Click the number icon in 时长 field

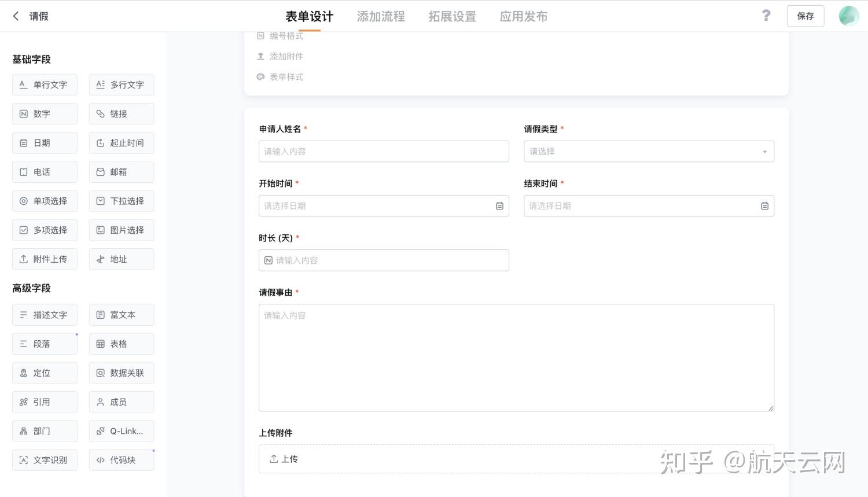(269, 260)
